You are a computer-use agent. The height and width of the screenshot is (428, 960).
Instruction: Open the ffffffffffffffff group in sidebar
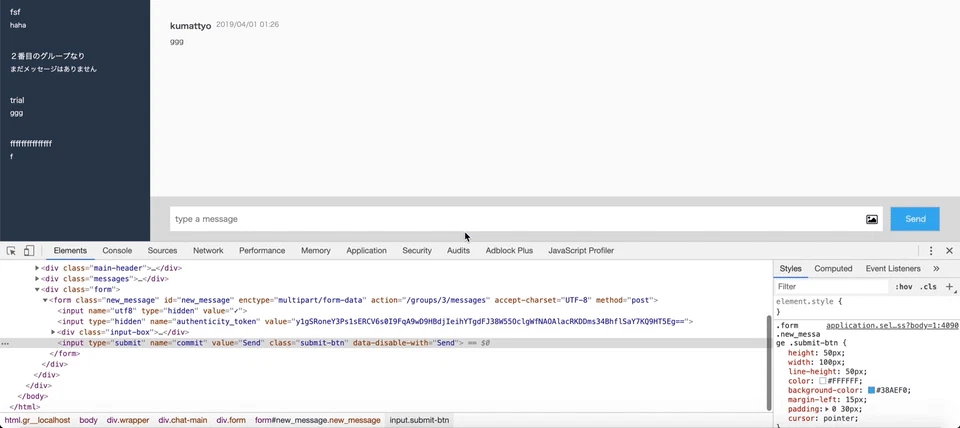(31, 143)
